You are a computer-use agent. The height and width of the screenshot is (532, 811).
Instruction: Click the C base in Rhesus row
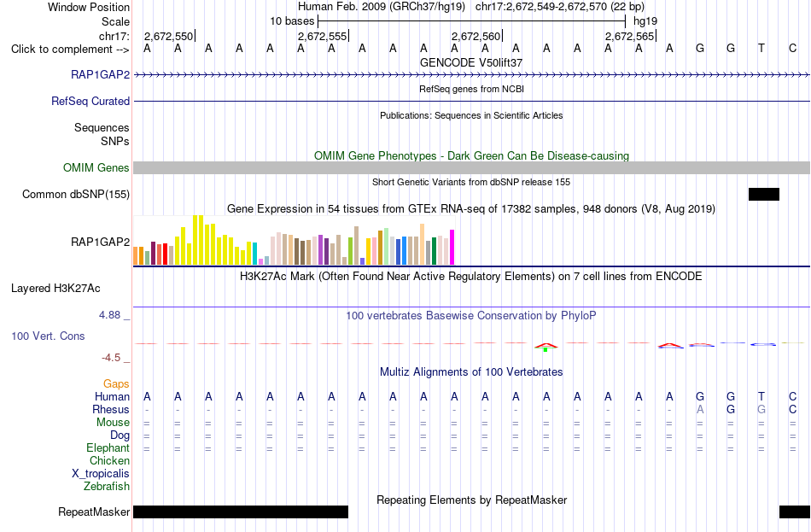tap(792, 409)
